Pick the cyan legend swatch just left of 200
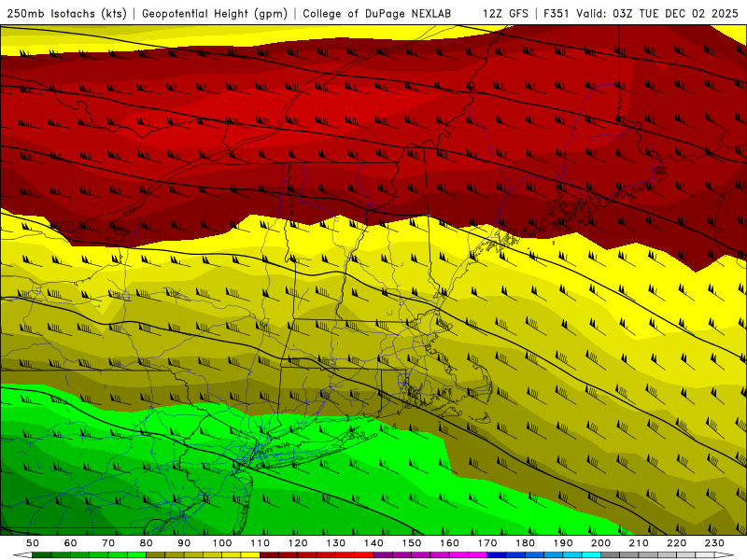The height and width of the screenshot is (560, 747). (x=592, y=555)
